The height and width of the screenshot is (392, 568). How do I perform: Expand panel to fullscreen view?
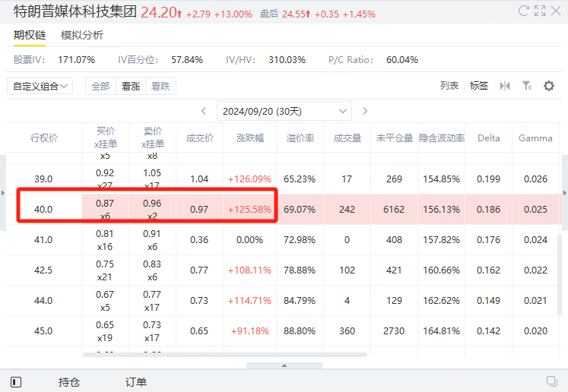point(540,11)
